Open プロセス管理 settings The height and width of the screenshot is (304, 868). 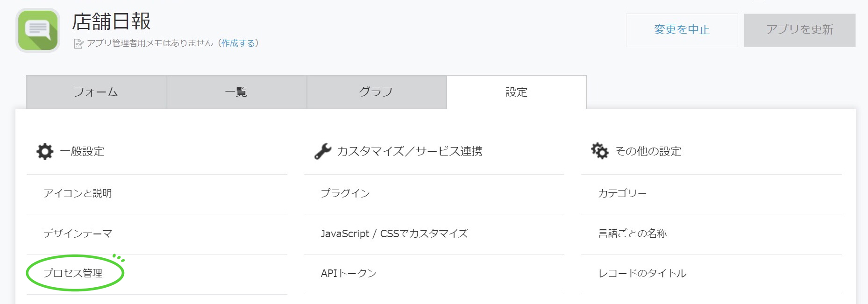(x=73, y=273)
